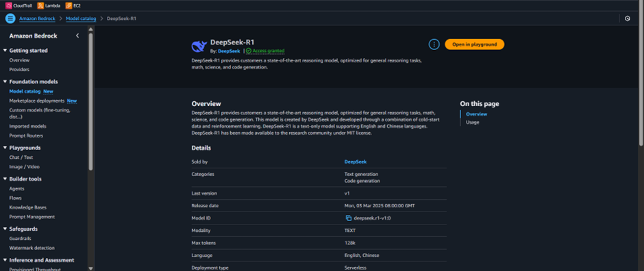Click the Code generation category value
Image resolution: width=644 pixels, height=271 pixels.
click(362, 181)
